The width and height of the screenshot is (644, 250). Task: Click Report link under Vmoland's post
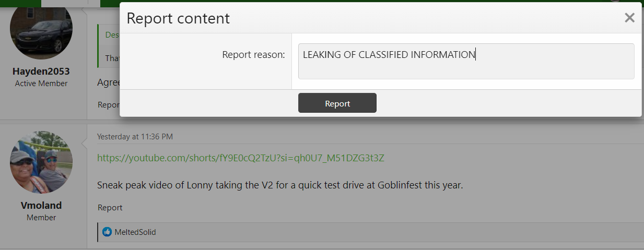tap(110, 207)
